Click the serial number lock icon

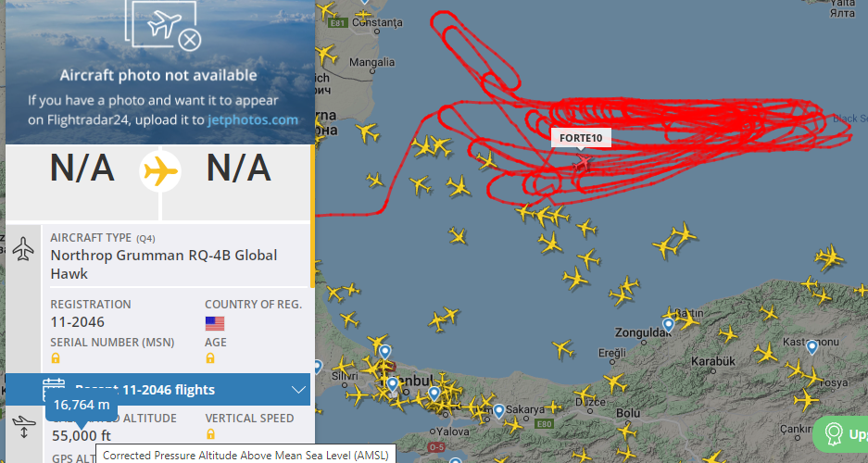pos(56,358)
